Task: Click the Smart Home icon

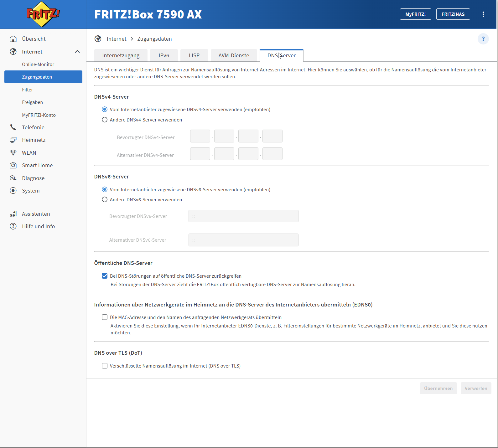Action: point(13,165)
